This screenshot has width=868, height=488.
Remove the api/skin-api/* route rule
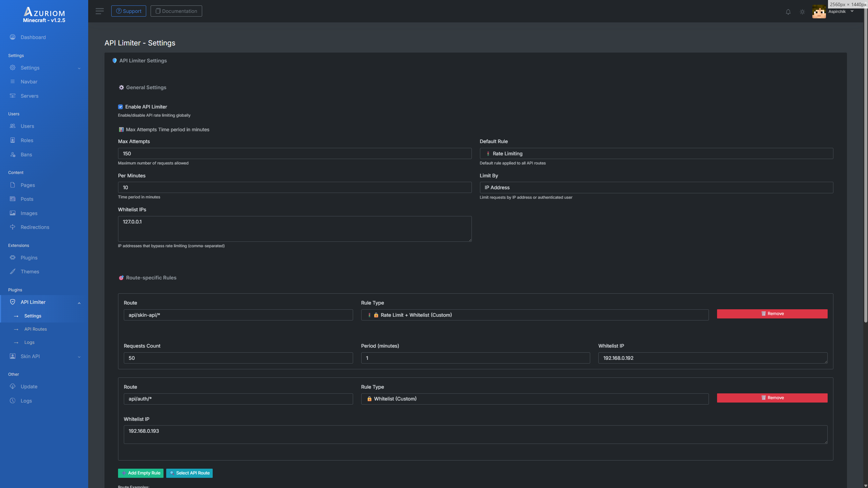click(772, 314)
